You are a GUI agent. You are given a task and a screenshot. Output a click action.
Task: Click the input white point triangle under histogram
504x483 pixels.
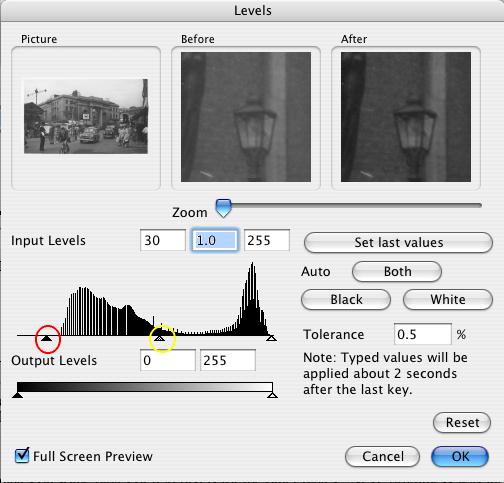coord(271,338)
